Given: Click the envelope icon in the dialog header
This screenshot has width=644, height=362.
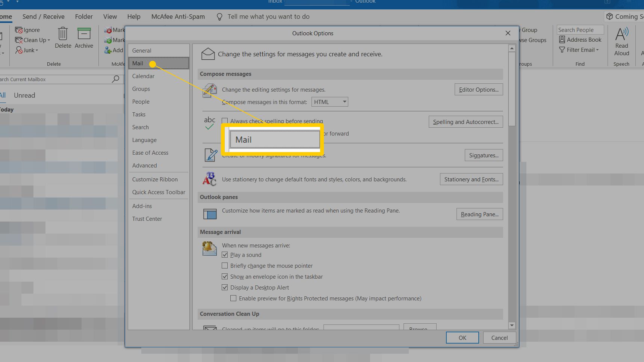Looking at the screenshot, I should click(208, 54).
